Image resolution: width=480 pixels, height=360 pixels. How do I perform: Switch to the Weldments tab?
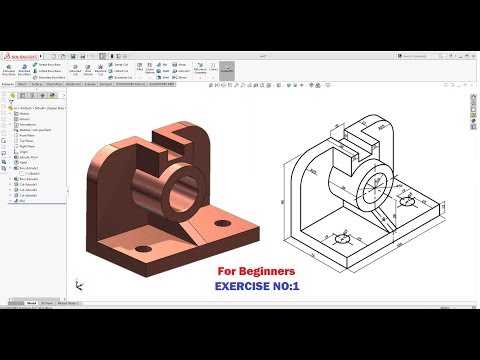73,84
